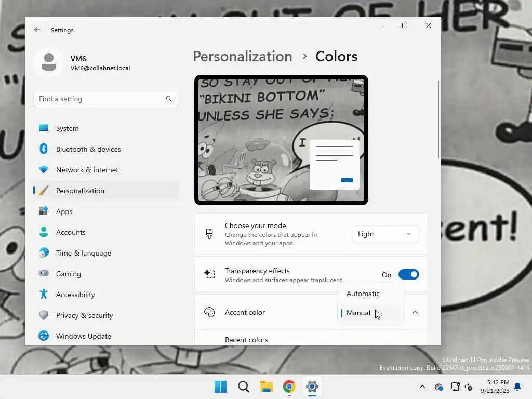Open Time & language settings
The image size is (532, 399).
106,253
